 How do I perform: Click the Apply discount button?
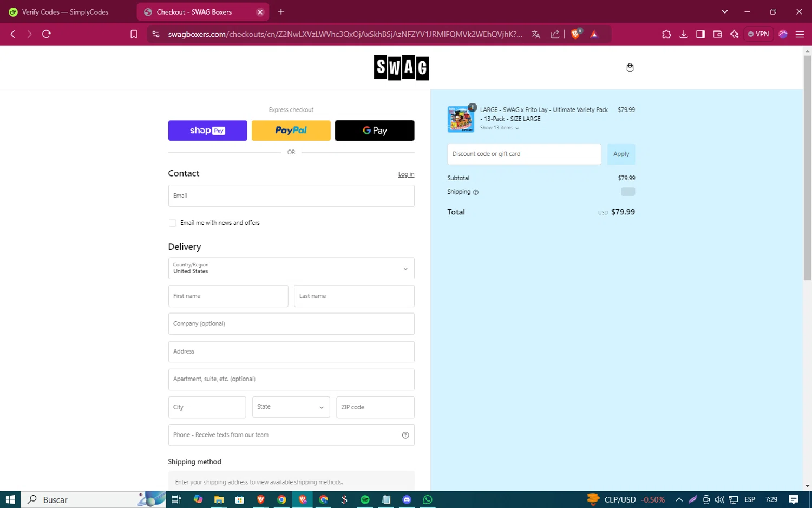tap(621, 154)
